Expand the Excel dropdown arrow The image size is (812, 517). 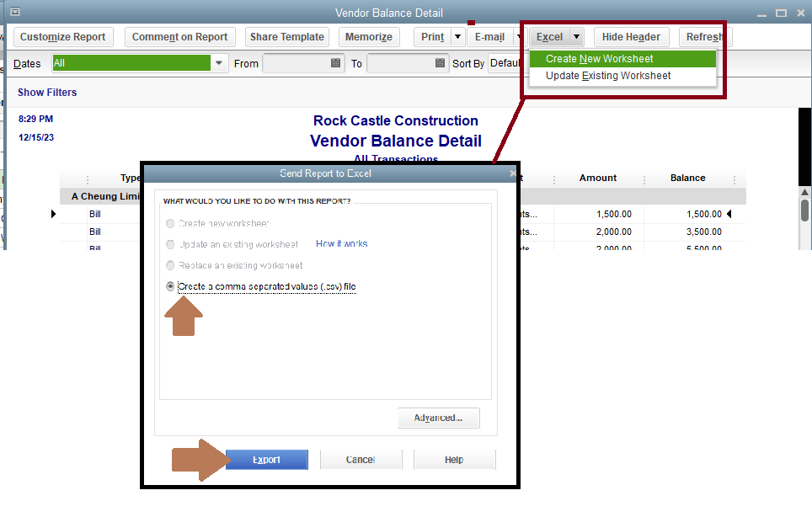pos(576,37)
